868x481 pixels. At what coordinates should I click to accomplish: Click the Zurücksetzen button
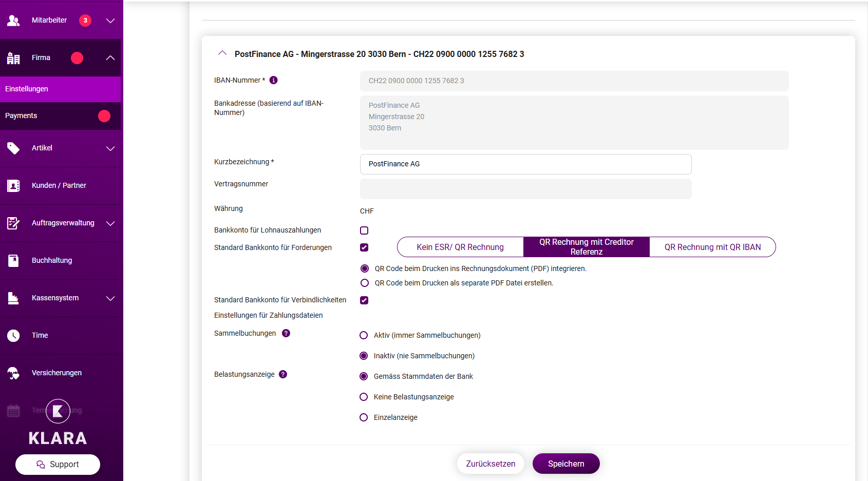pyautogui.click(x=490, y=464)
